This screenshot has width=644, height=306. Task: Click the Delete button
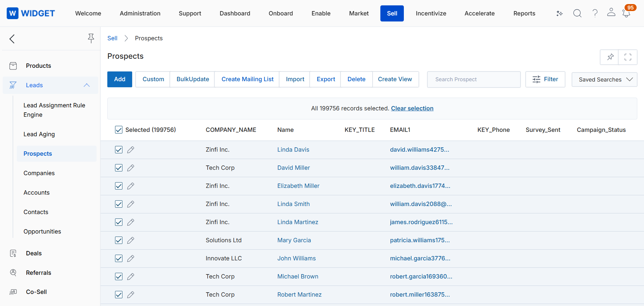coord(356,79)
